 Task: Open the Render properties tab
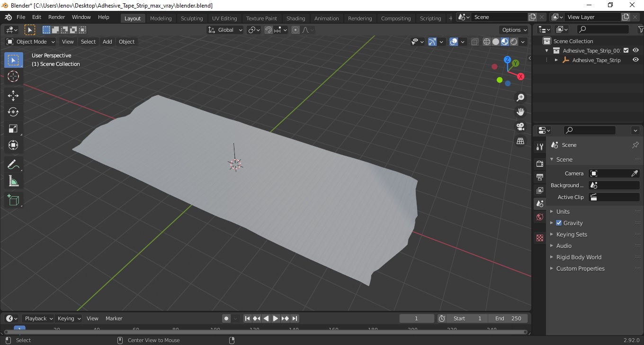(540, 163)
